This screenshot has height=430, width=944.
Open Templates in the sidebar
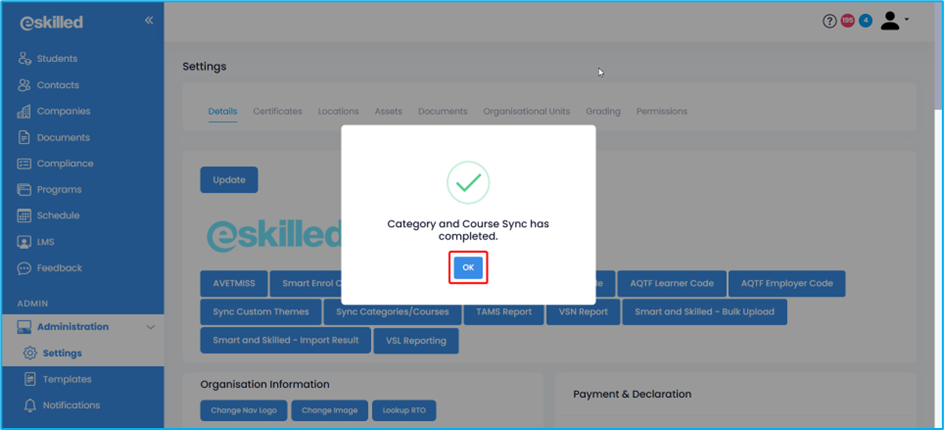pyautogui.click(x=67, y=379)
